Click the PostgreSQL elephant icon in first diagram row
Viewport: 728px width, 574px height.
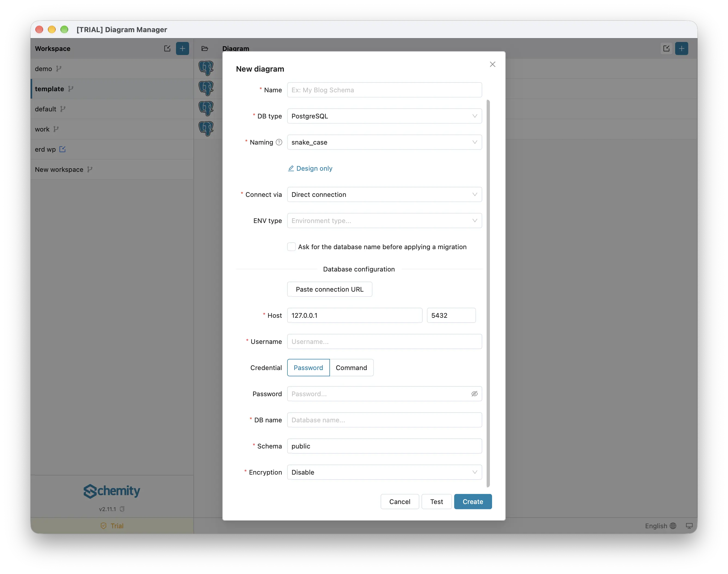pyautogui.click(x=206, y=68)
